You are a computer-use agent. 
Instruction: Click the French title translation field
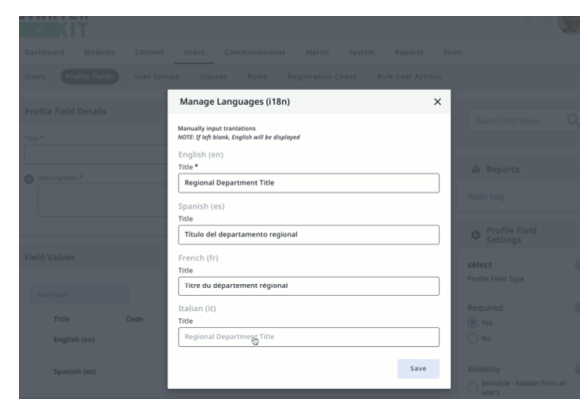[x=309, y=286]
